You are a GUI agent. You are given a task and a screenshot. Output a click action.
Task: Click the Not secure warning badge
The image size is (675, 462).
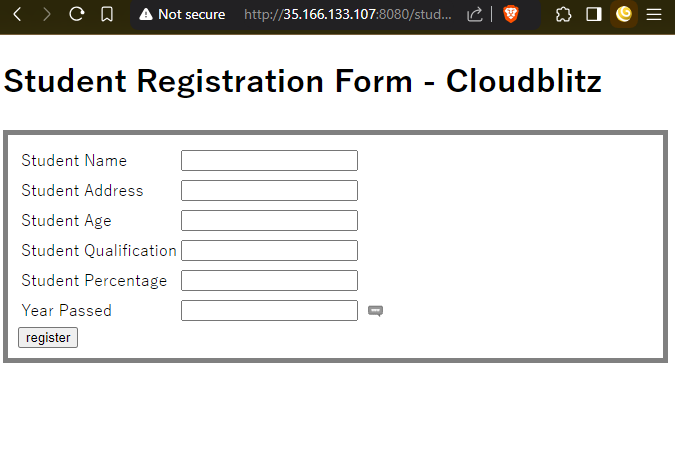pyautogui.click(x=182, y=14)
